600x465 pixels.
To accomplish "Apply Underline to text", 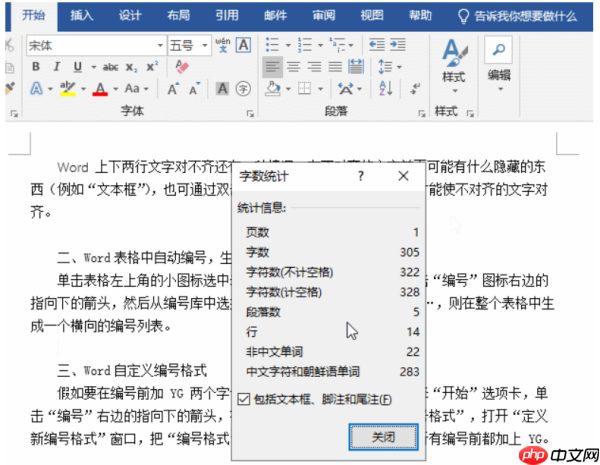I will [78, 67].
